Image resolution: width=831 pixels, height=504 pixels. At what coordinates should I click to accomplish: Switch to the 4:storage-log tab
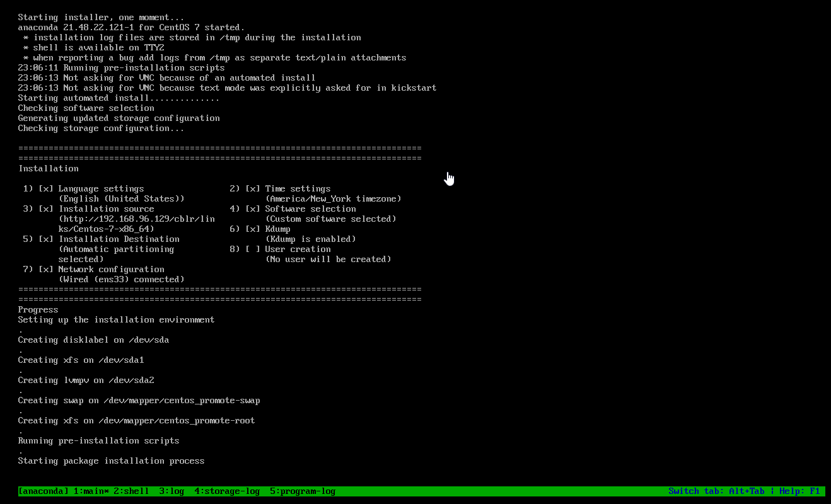227,491
